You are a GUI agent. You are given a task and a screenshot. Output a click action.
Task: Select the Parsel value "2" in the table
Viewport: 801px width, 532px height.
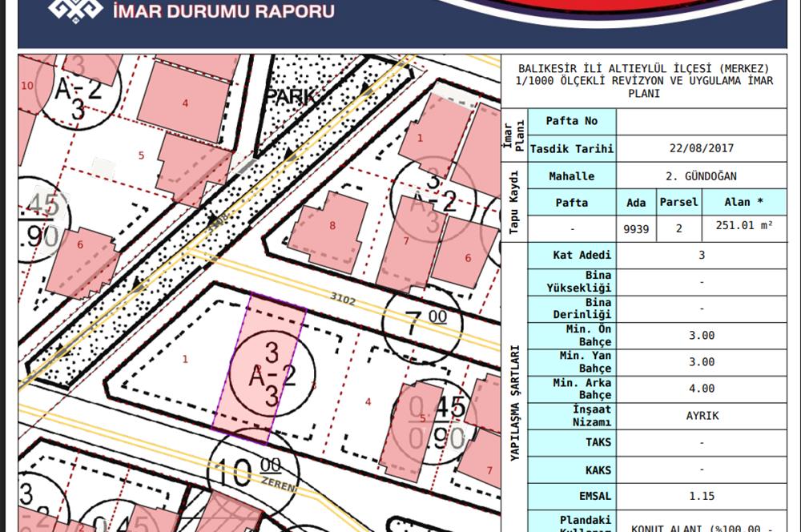(679, 228)
